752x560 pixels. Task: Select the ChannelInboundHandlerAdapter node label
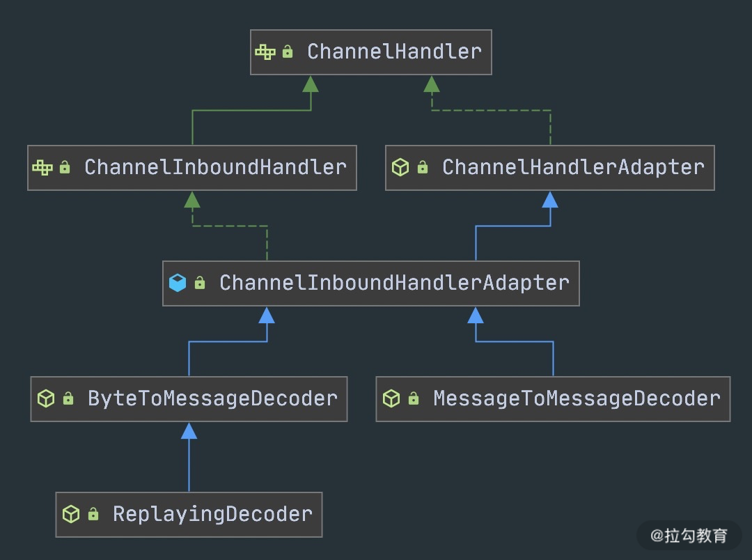tap(394, 283)
